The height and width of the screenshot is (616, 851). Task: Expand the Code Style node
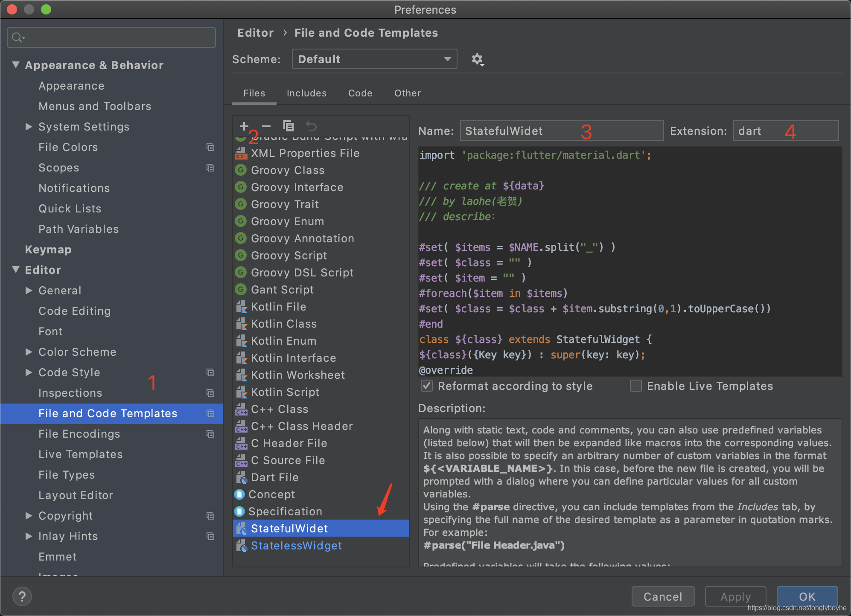[x=29, y=372]
